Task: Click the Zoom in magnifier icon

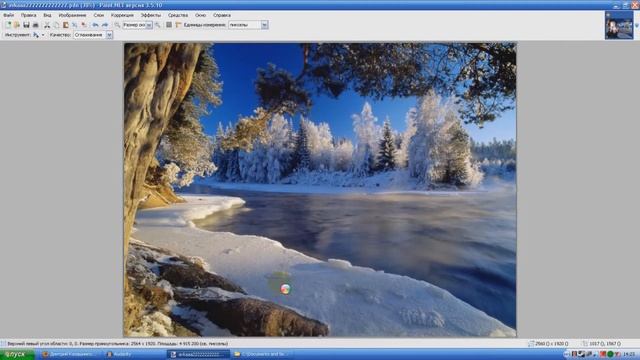Action: click(158, 25)
